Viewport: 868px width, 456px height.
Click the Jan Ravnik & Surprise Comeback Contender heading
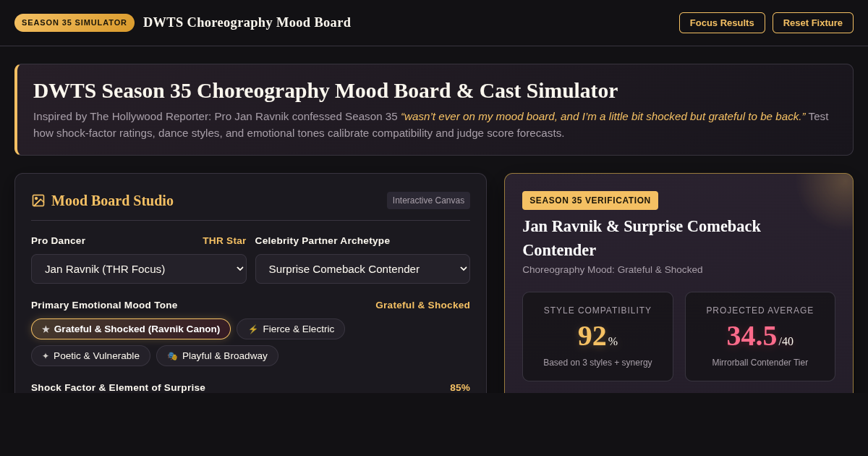642,238
